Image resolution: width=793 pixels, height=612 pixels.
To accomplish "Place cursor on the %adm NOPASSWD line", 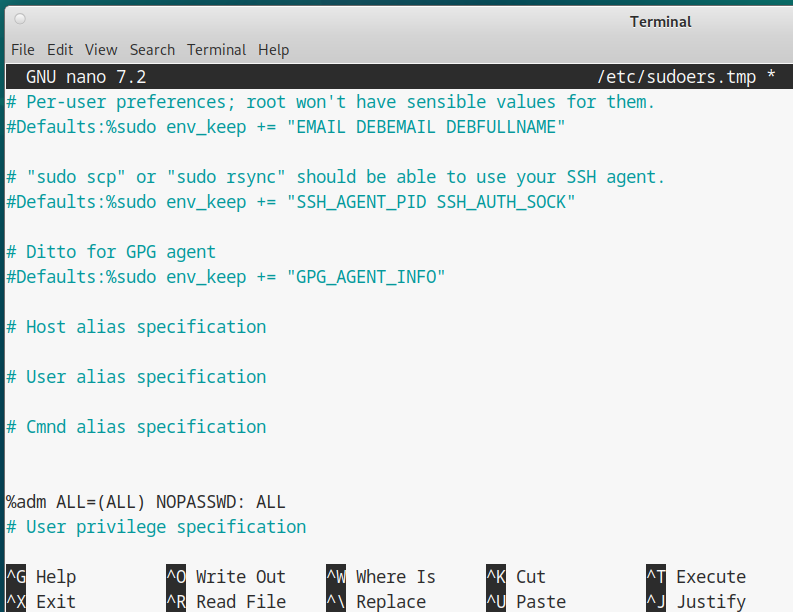I will pos(146,502).
